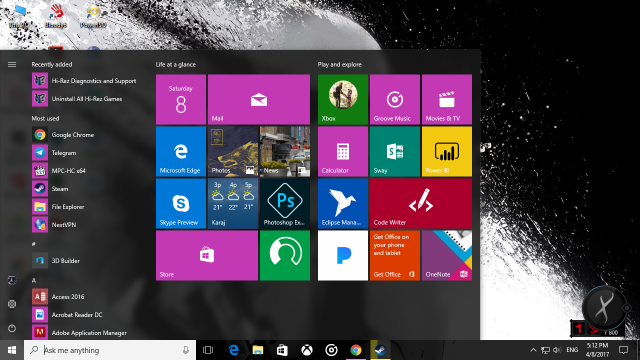This screenshot has height=360, width=640.
Task: Open Edge from the taskbar
Action: pyautogui.click(x=233, y=350)
